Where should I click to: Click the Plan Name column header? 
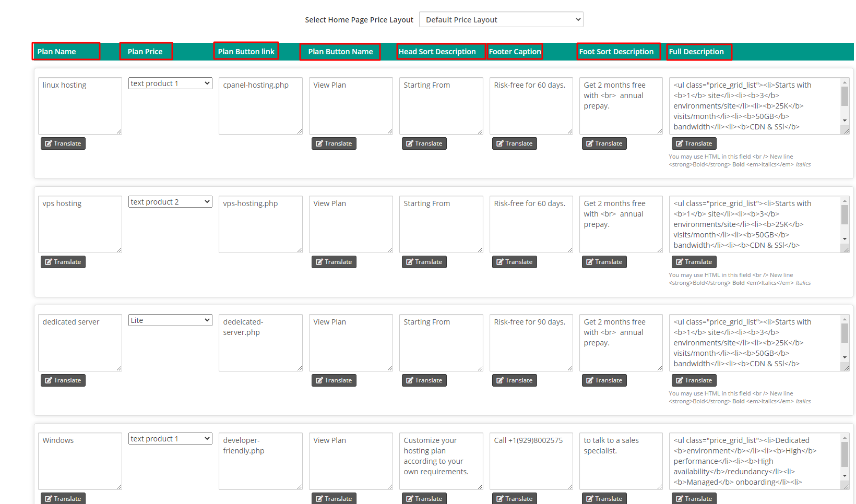(57, 52)
